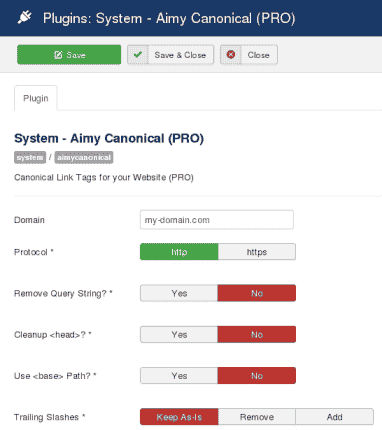Select Remove for Trailing Slashes
The image size is (382, 430).
257,417
